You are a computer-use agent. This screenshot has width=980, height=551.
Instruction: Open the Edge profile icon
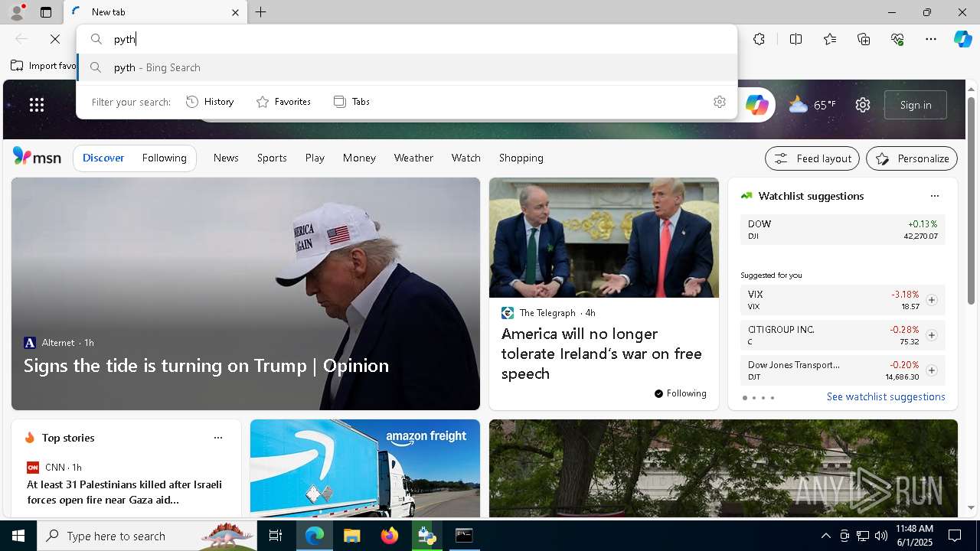(x=16, y=12)
